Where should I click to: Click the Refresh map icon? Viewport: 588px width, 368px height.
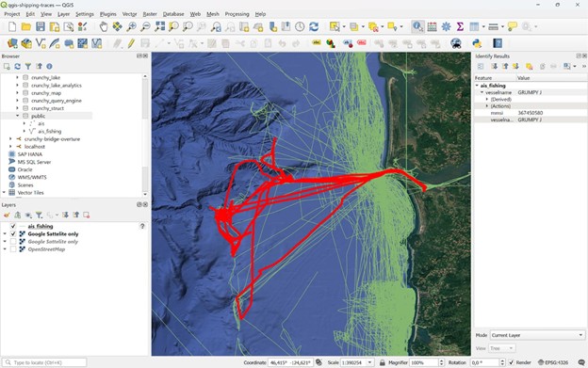[314, 26]
